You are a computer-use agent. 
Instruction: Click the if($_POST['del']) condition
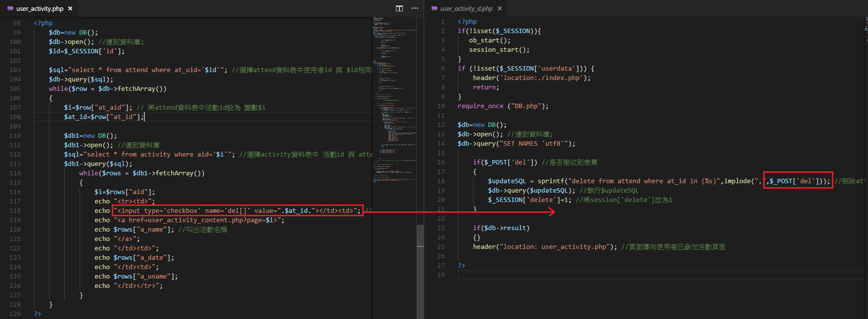(x=505, y=162)
